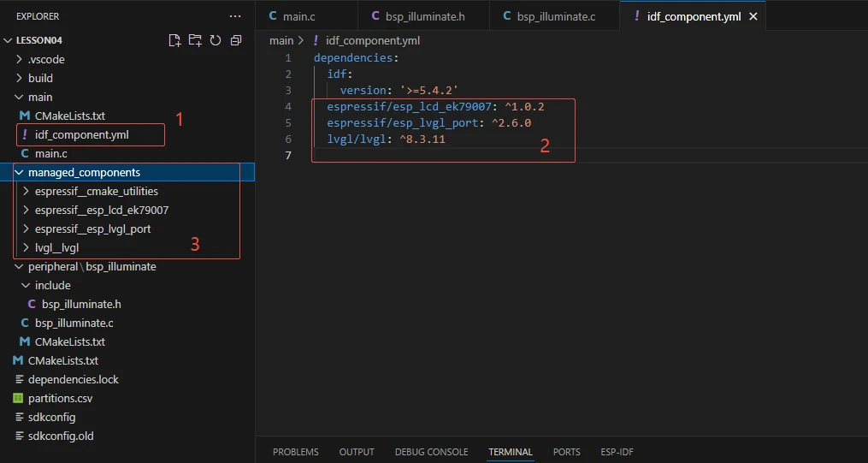Close the idf_component.yml editor tab
This screenshot has width=868, height=463.
(753, 16)
